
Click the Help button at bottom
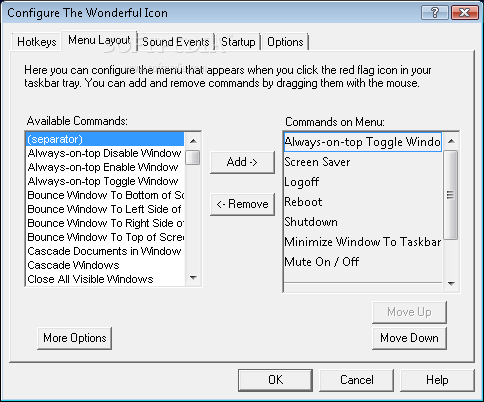click(x=437, y=380)
